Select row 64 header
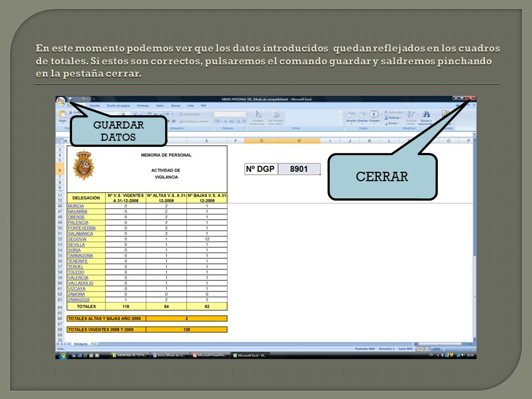Image resolution: width=532 pixels, height=399 pixels. click(60, 307)
